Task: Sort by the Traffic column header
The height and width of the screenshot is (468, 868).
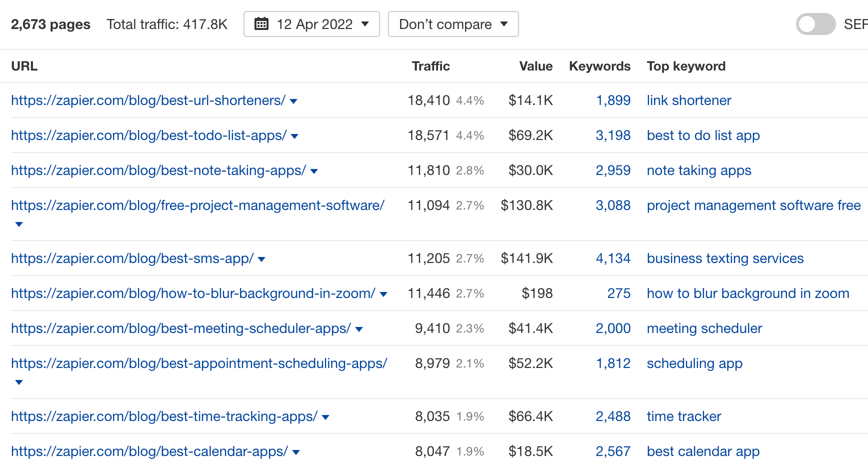Action: [430, 65]
